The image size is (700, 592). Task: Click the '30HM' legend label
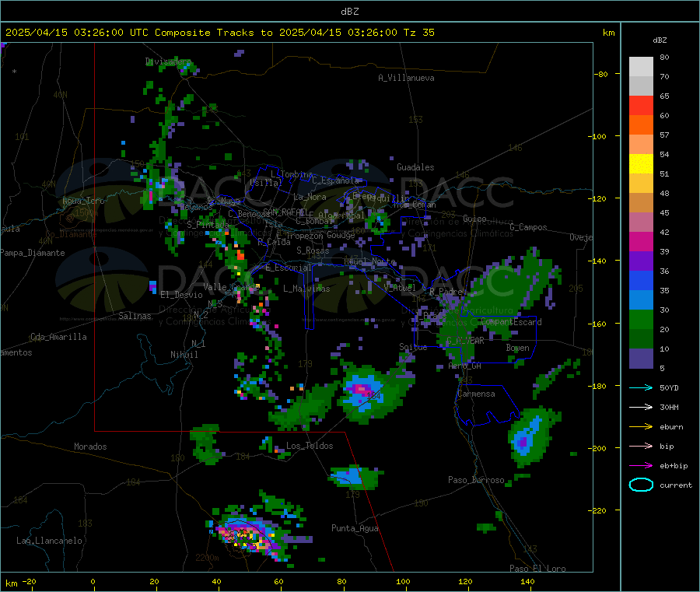click(669, 407)
